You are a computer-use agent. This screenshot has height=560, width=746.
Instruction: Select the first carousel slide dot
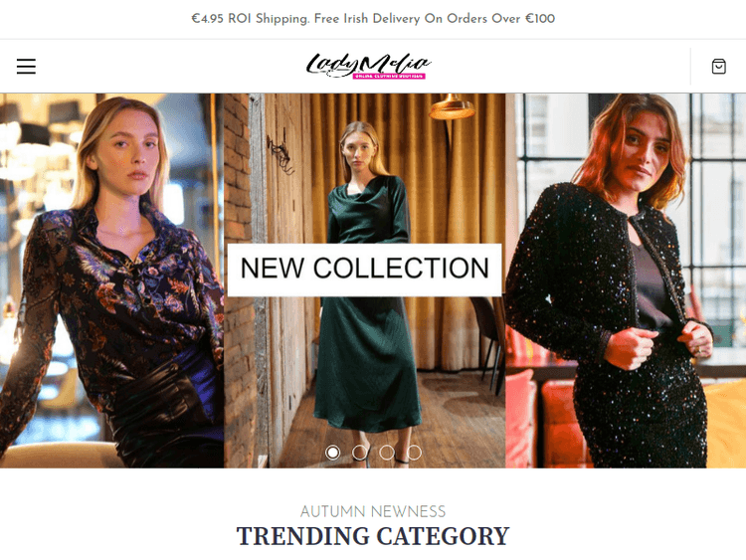pyautogui.click(x=332, y=452)
